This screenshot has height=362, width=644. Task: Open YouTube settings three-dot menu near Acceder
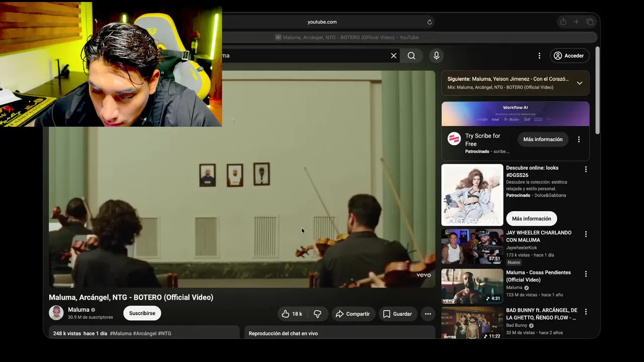[539, 56]
